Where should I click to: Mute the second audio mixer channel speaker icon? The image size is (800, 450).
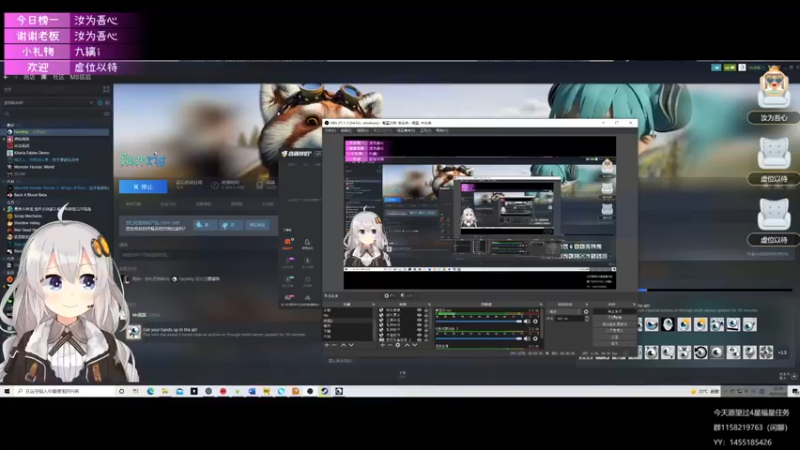[x=527, y=338]
